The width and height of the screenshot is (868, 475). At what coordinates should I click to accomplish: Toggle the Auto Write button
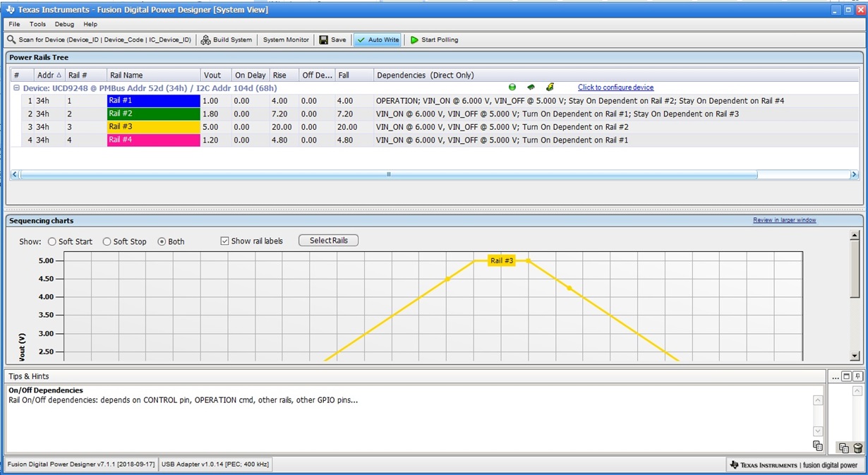pos(378,40)
